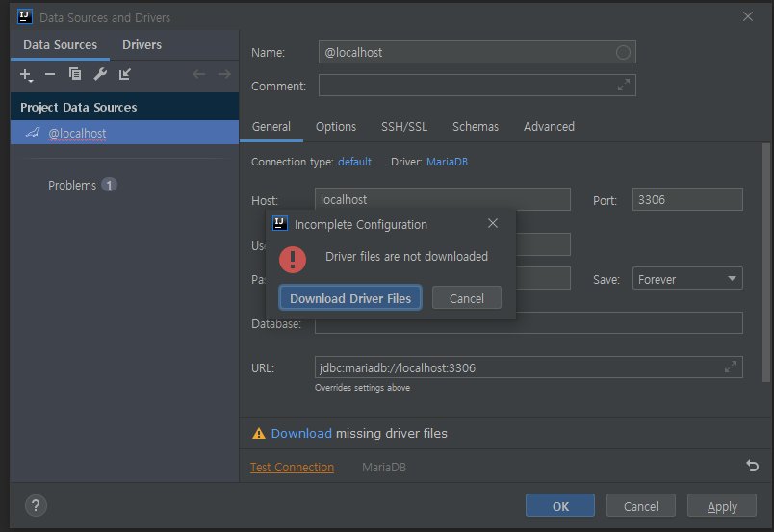Click into the Comment input field

(x=477, y=86)
